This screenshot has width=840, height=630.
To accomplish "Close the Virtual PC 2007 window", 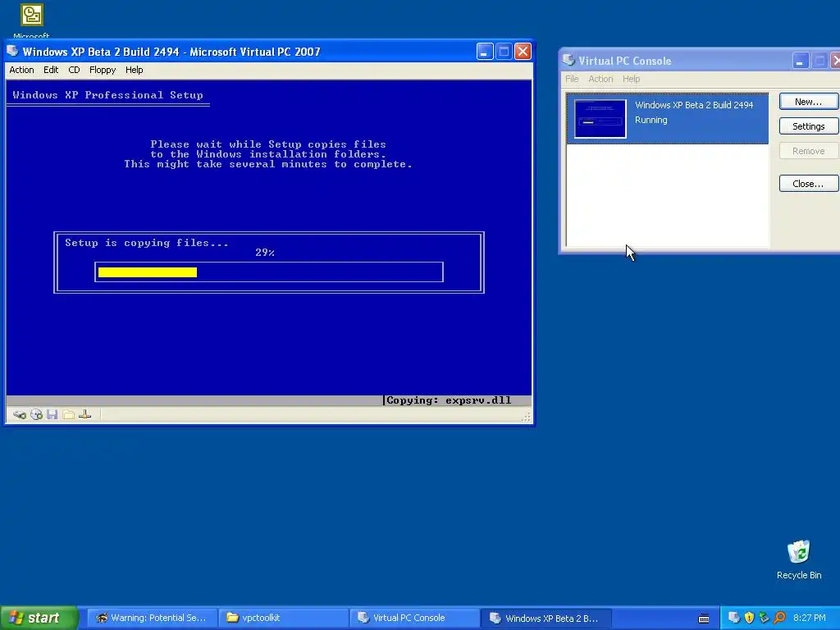I will click(523, 52).
